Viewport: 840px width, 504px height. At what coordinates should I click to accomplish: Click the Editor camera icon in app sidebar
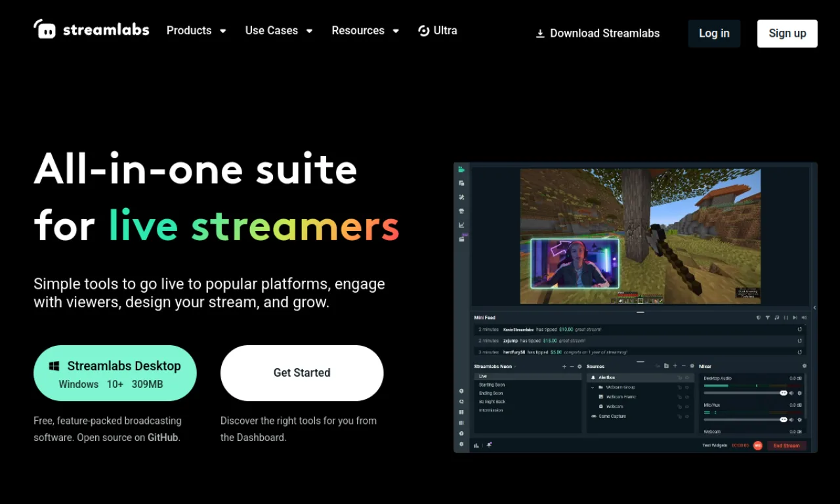point(461,170)
